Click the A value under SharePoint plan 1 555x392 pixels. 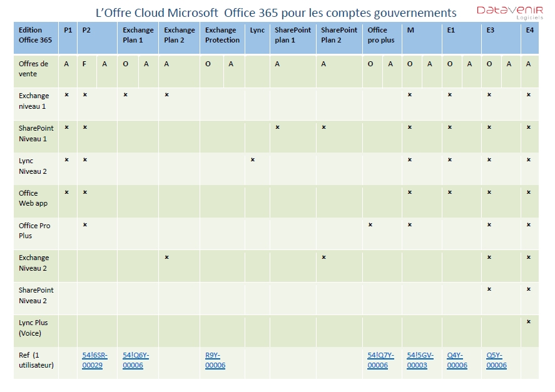277,64
